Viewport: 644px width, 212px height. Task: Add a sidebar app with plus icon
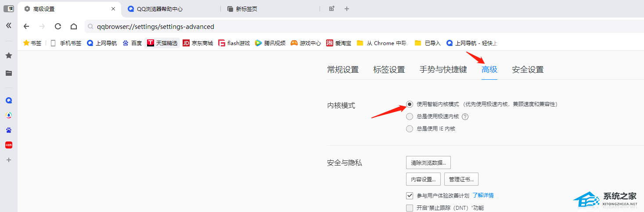(x=8, y=160)
